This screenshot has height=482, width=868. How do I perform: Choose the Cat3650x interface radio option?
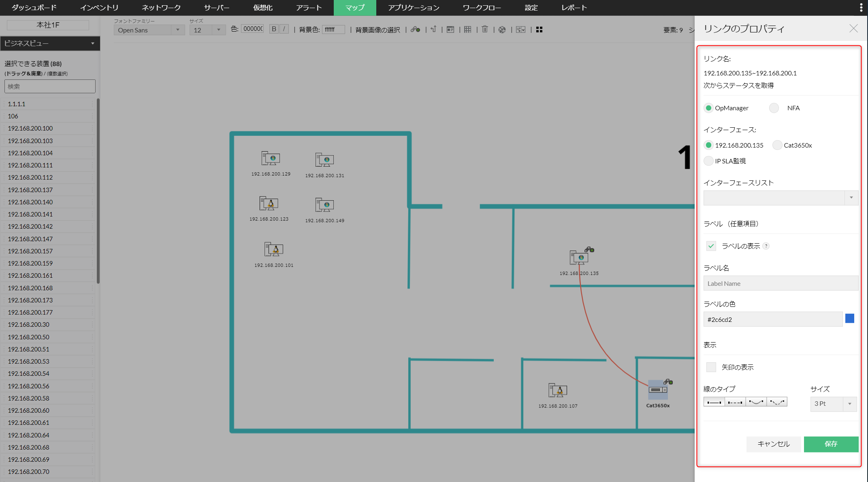point(777,145)
